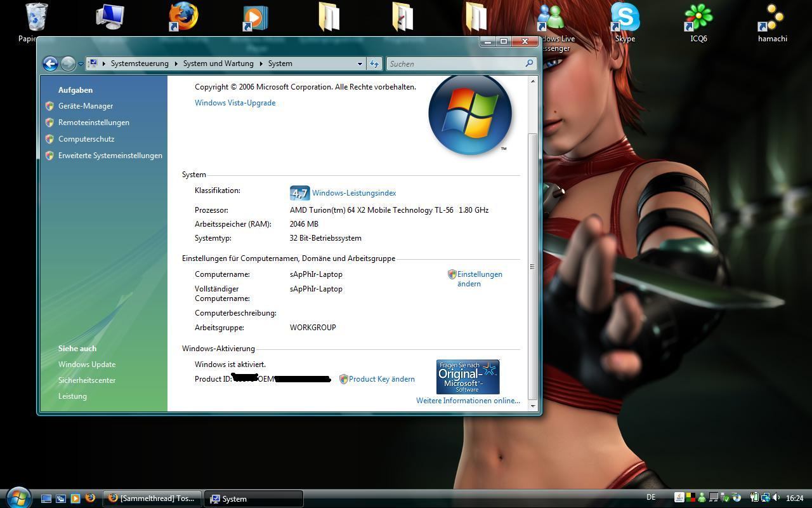Click the network tray icon

point(765,498)
